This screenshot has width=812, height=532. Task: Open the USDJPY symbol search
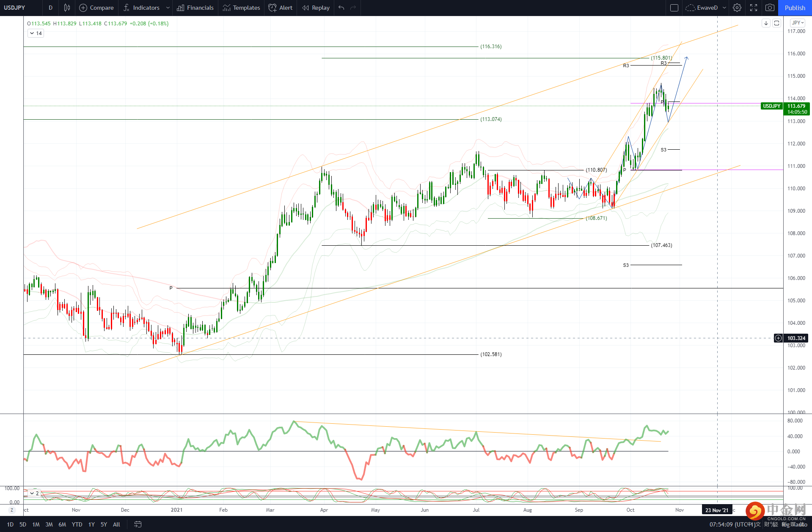pyautogui.click(x=15, y=8)
